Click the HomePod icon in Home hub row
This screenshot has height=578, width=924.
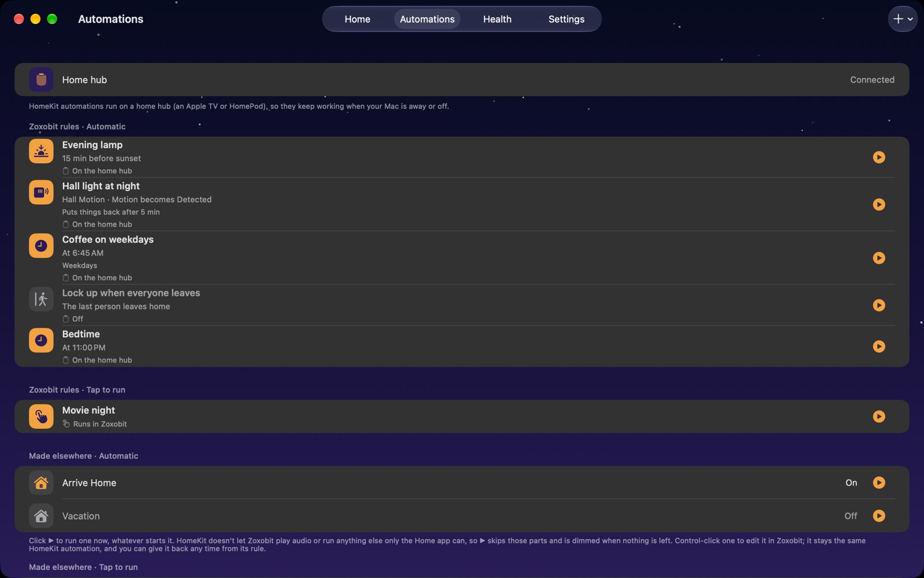[41, 80]
